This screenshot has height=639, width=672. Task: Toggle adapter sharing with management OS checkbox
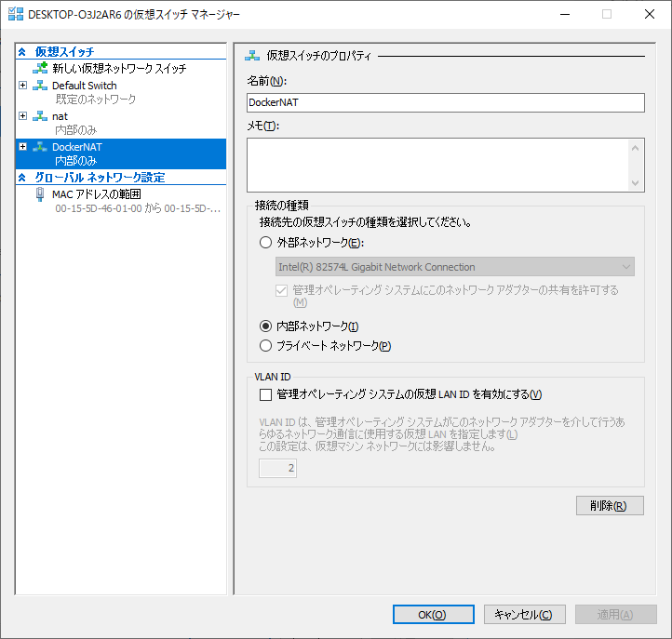pos(281,291)
